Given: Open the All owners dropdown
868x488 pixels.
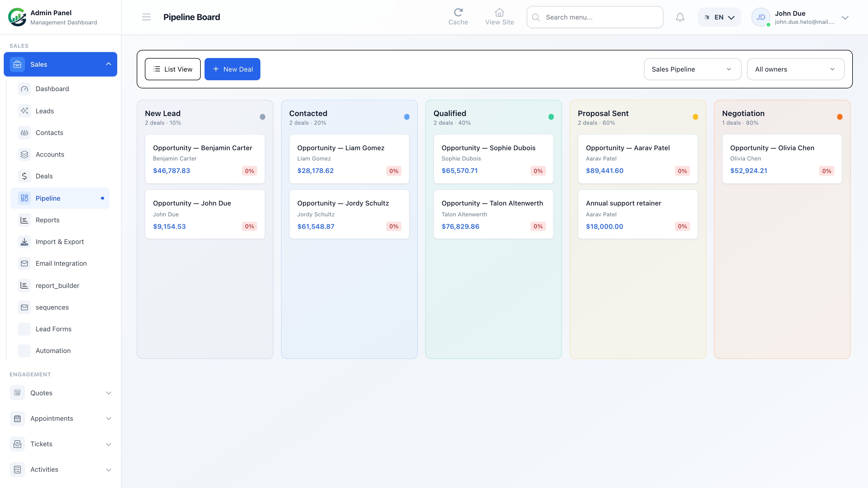Looking at the screenshot, I should point(796,69).
